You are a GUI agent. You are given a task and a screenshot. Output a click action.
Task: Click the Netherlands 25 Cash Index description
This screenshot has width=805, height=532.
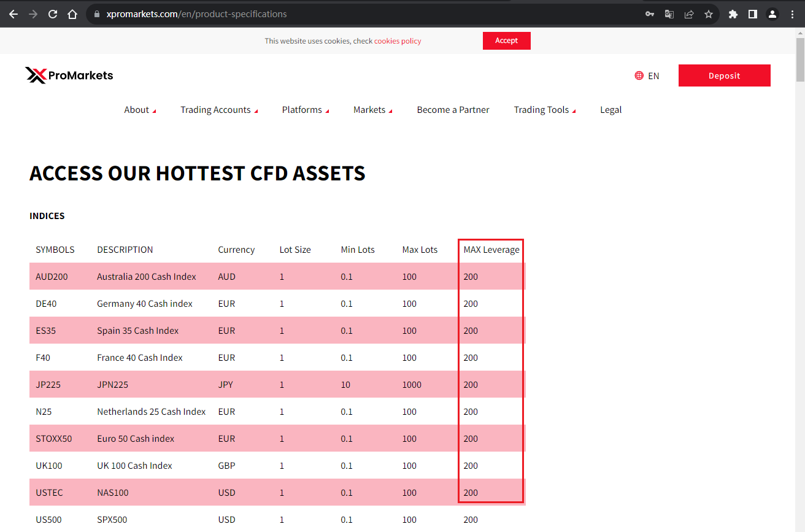click(152, 412)
